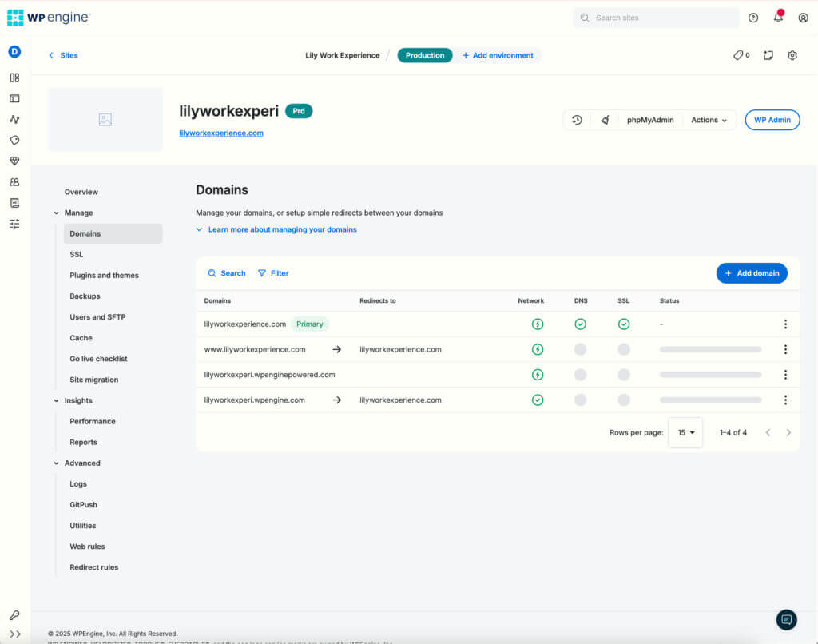
Task: Open the billing document sidebar icon
Action: (x=14, y=203)
